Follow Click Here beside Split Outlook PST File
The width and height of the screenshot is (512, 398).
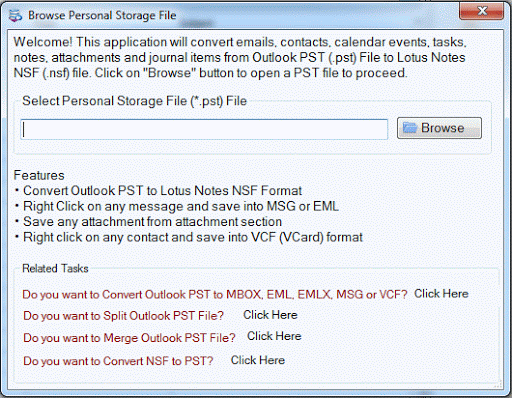[x=270, y=315]
